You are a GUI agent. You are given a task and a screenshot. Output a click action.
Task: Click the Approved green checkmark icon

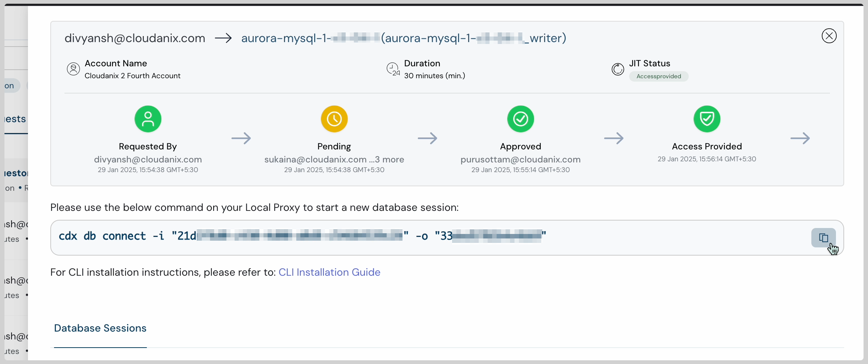point(520,119)
